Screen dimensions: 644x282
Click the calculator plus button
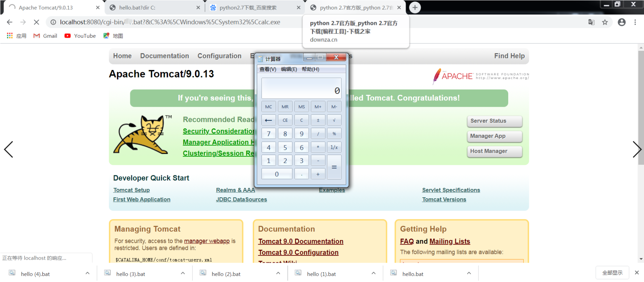tap(318, 174)
